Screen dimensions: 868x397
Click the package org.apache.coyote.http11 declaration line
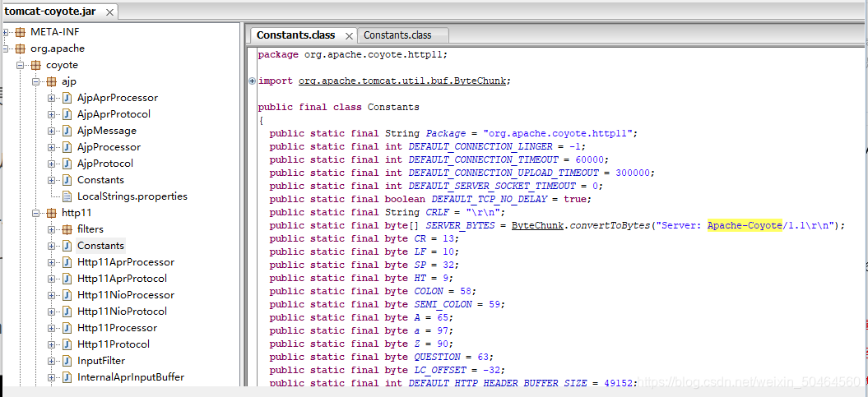[352, 55]
